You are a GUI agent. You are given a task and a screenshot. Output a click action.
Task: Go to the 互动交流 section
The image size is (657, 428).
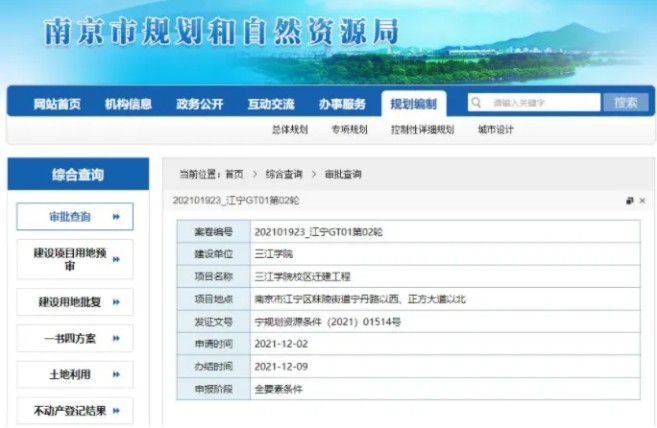coord(271,104)
